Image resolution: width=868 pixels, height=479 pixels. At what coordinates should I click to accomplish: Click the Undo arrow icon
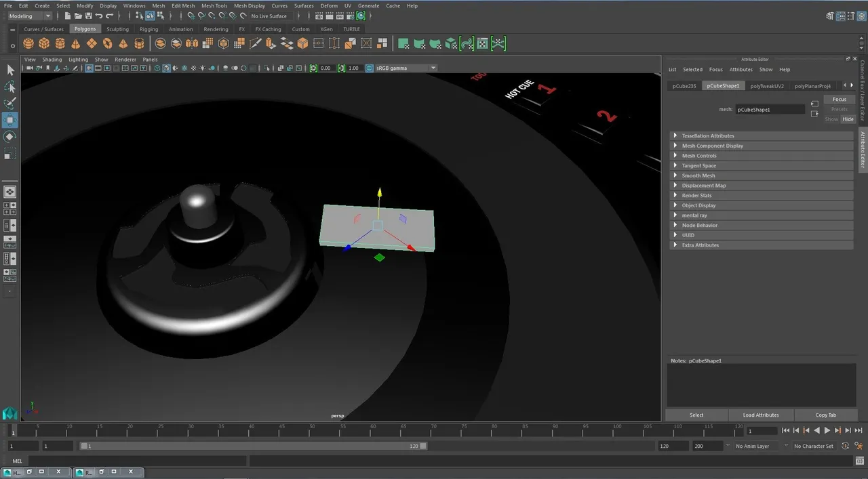[x=99, y=16]
